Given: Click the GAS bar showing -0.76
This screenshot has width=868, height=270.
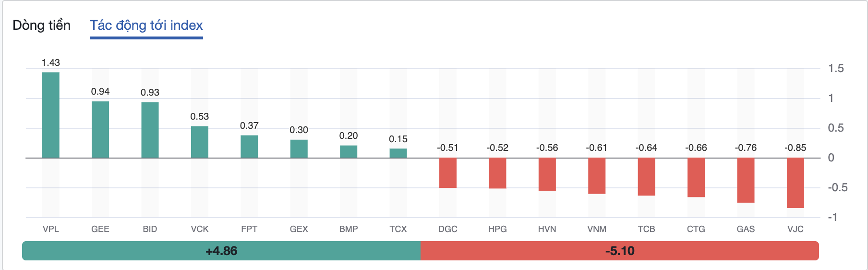Looking at the screenshot, I should (746, 180).
